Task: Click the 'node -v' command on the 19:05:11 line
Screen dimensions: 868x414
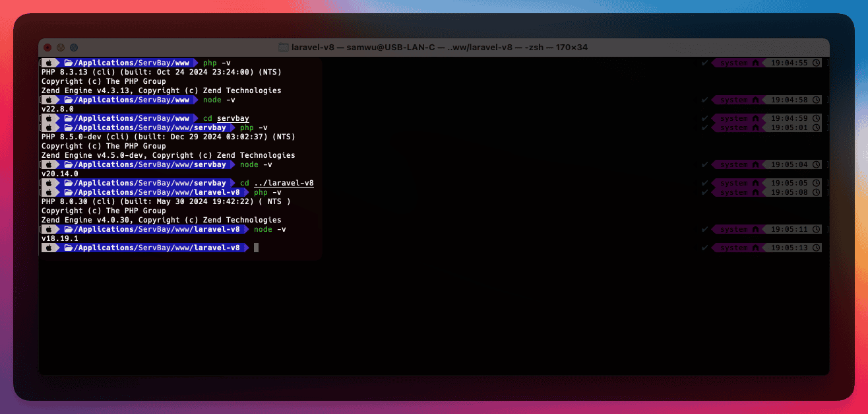Action: click(x=270, y=229)
